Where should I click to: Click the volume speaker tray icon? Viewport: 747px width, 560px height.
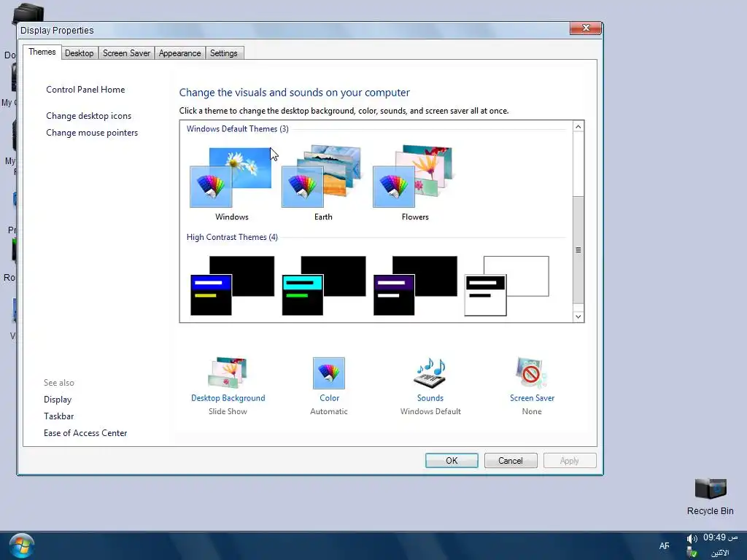(692, 539)
